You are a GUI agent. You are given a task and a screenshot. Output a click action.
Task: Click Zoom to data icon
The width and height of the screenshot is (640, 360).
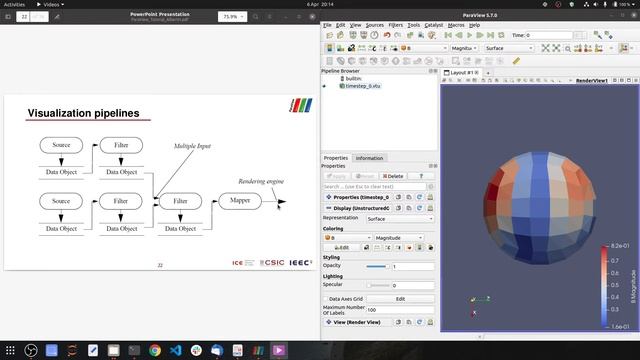coord(556,48)
